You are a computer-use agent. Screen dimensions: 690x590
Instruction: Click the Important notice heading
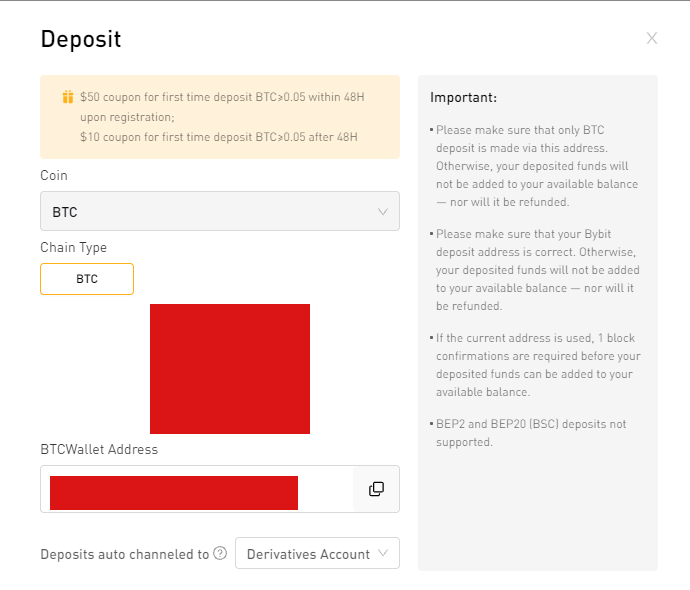[x=463, y=97]
